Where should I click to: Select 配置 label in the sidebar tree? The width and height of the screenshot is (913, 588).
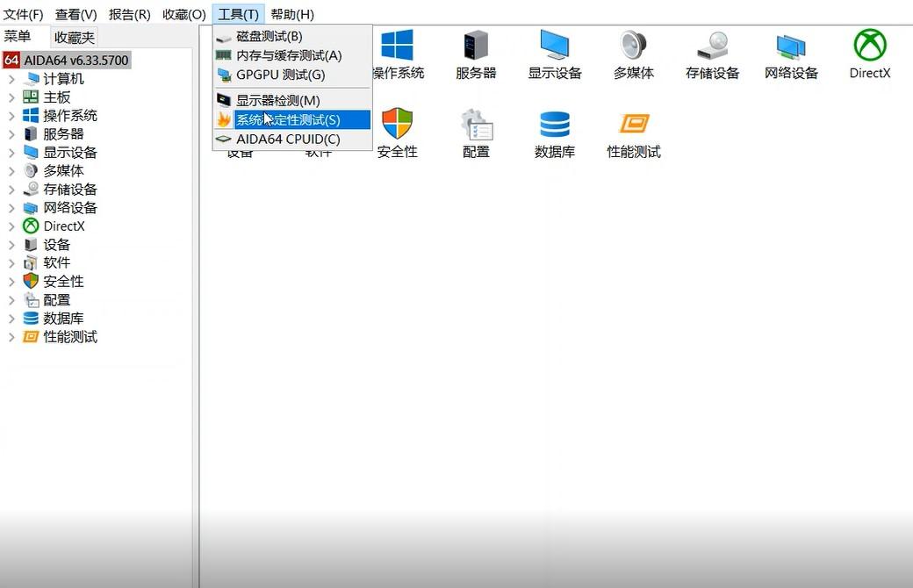point(56,300)
